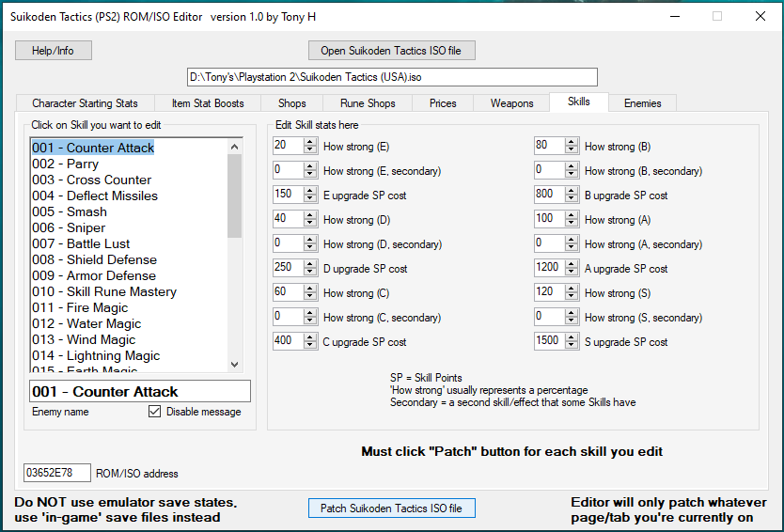Click Patch Suikoden Tactics ISO file button
Viewport: 784px width, 532px height.
391,508
